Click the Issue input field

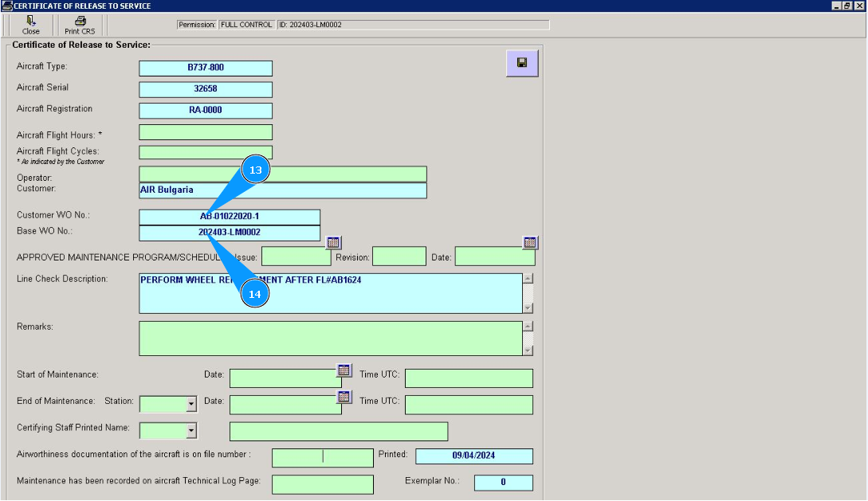pos(297,256)
